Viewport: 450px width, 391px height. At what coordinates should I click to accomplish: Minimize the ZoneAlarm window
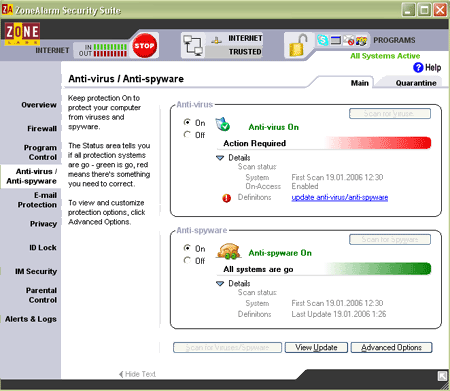coord(408,10)
